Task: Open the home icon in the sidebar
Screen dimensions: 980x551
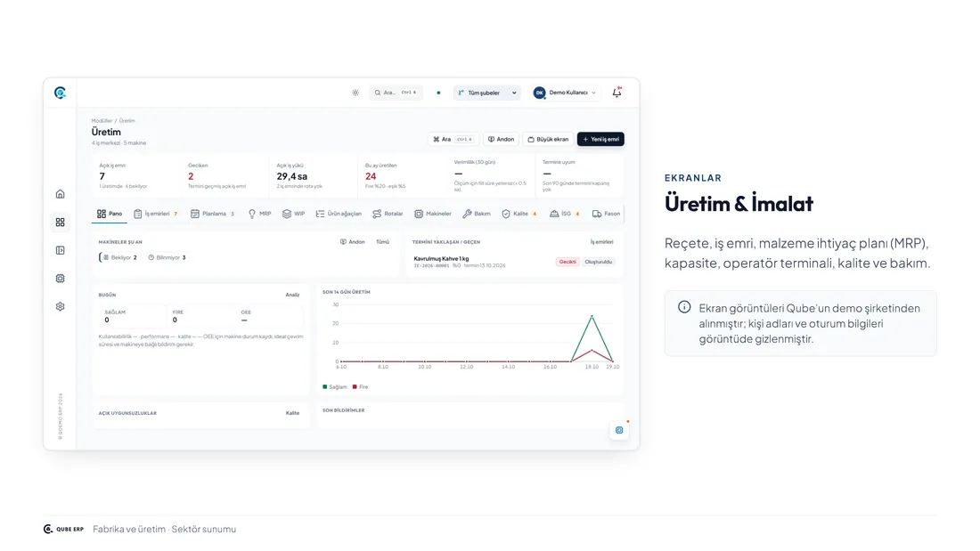Action: (x=60, y=194)
